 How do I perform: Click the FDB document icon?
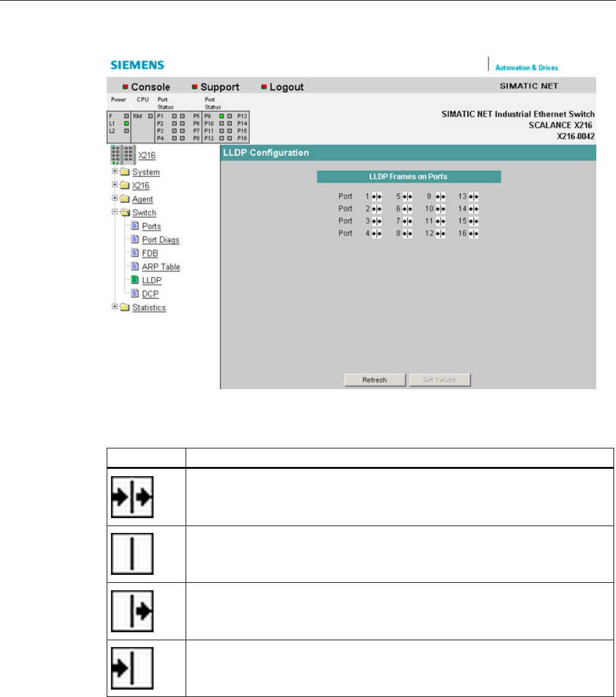pyautogui.click(x=134, y=252)
